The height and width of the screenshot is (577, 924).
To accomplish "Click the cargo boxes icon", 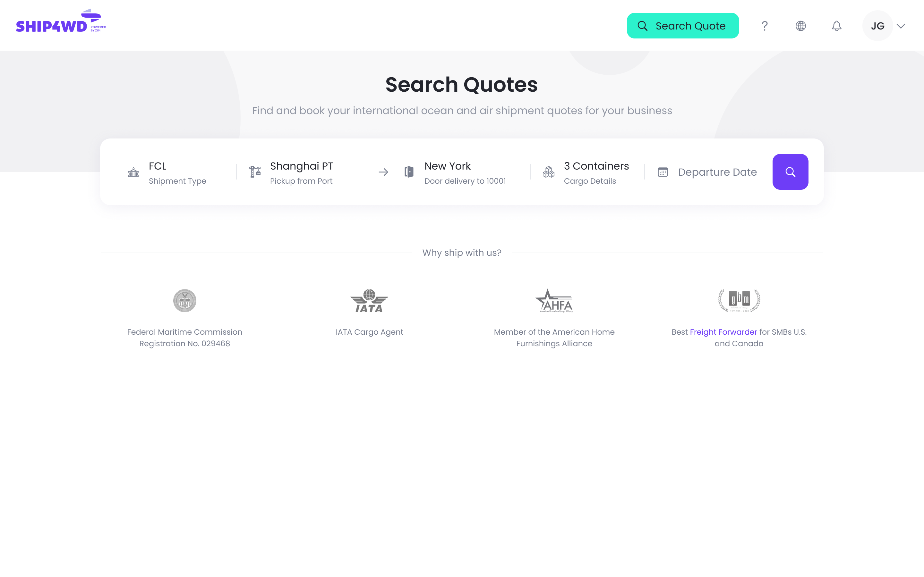I will point(548,172).
